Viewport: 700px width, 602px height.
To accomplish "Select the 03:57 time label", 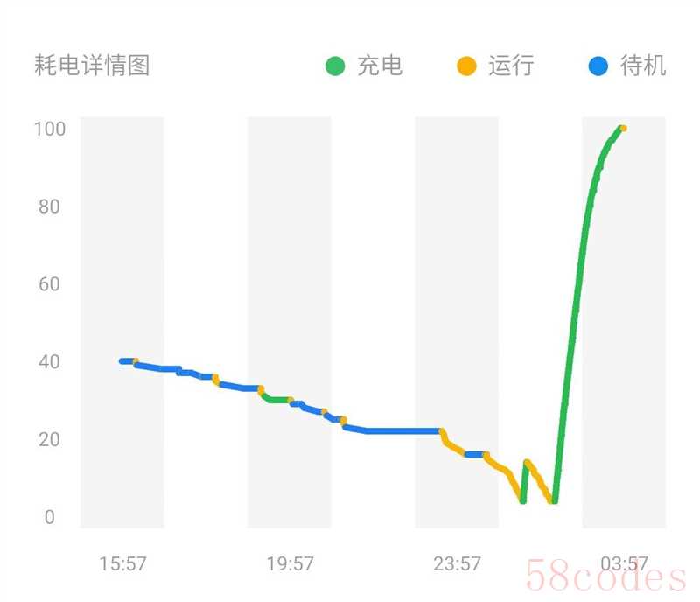I will click(624, 564).
